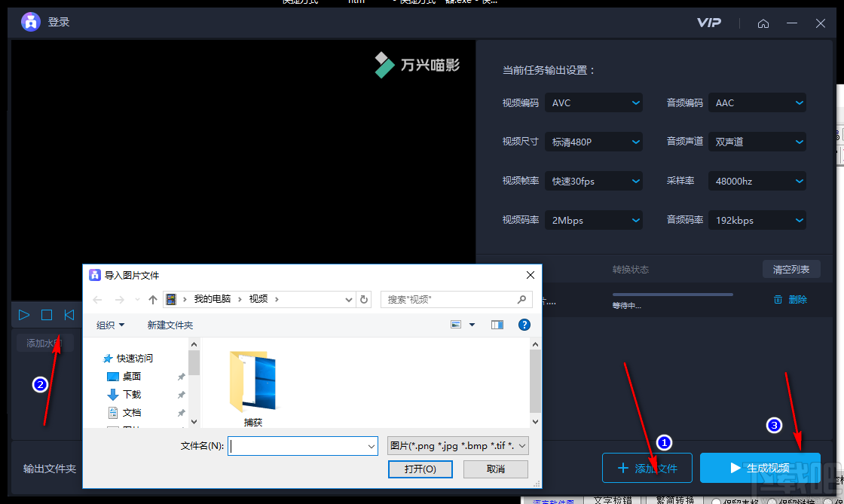Open the VIP icon in title bar
This screenshot has height=504, width=844.
pos(709,23)
